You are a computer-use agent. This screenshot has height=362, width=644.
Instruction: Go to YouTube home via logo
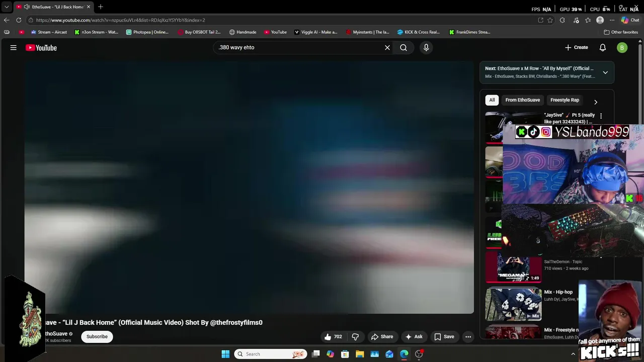pos(41,48)
